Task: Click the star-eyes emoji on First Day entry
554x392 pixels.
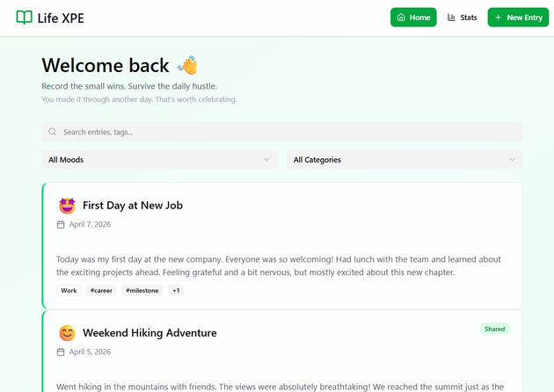Action: click(67, 206)
